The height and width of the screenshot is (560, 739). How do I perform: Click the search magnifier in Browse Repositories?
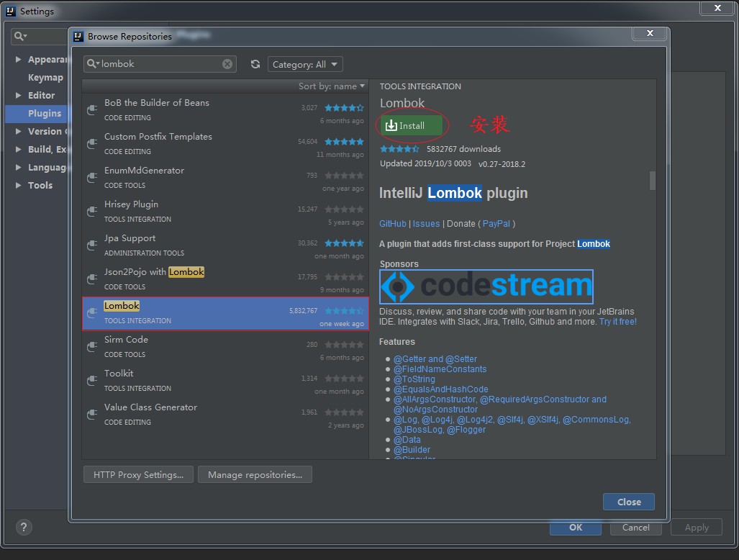[x=93, y=63]
